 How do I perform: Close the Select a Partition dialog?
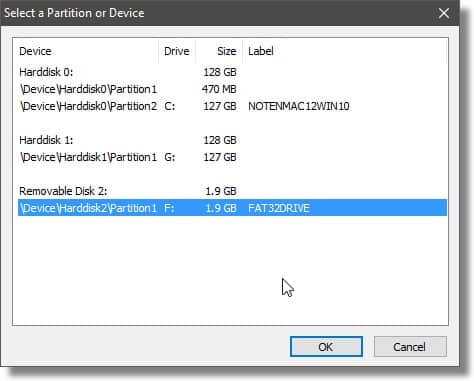444,13
